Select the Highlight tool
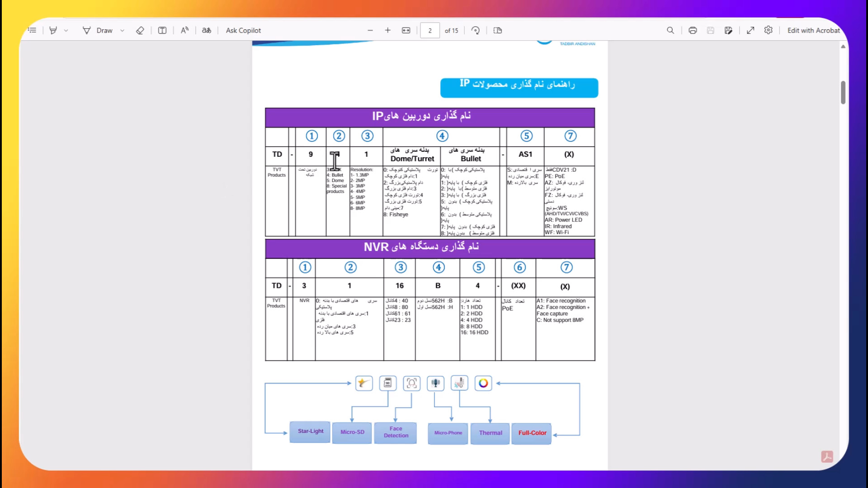This screenshot has height=488, width=868. (53, 30)
